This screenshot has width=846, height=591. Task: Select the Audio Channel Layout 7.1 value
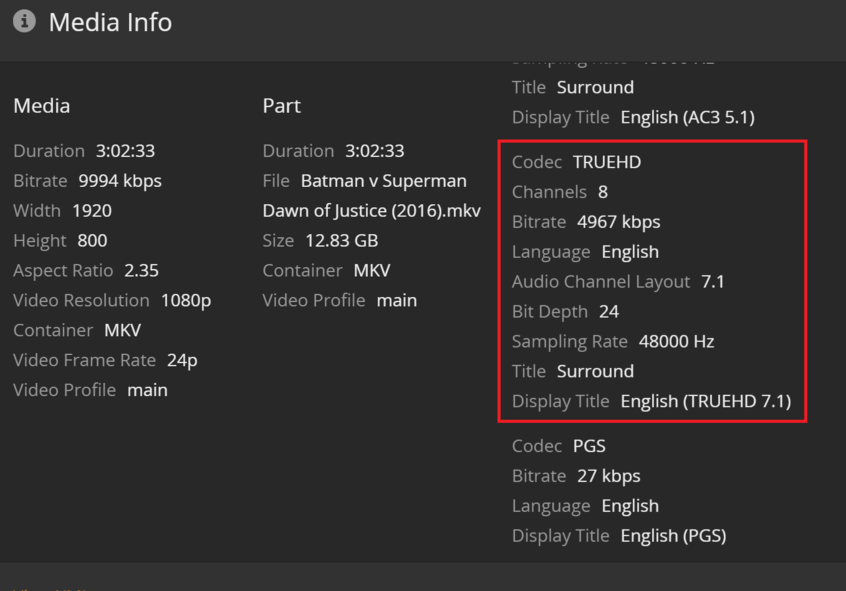click(x=713, y=282)
